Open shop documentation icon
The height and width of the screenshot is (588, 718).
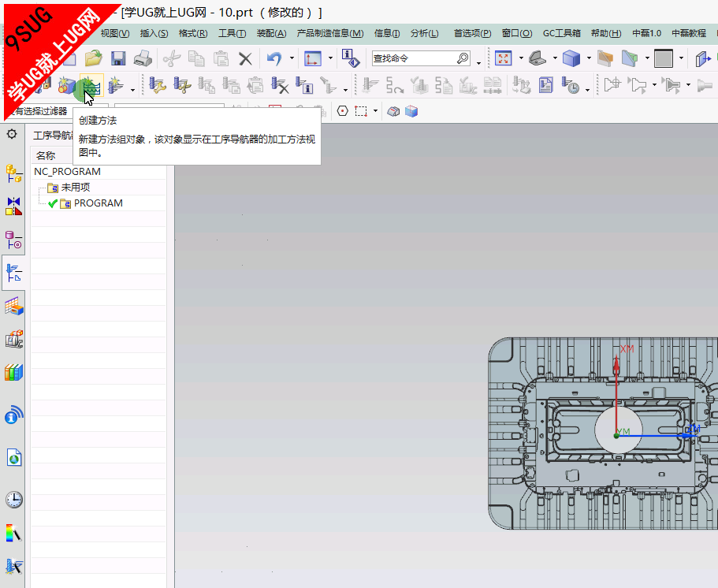point(546,85)
